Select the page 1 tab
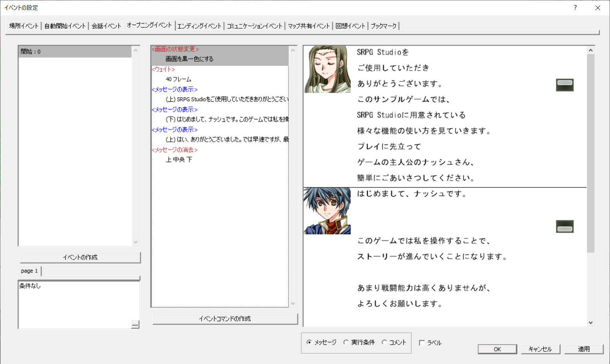The image size is (610, 364). tap(29, 271)
